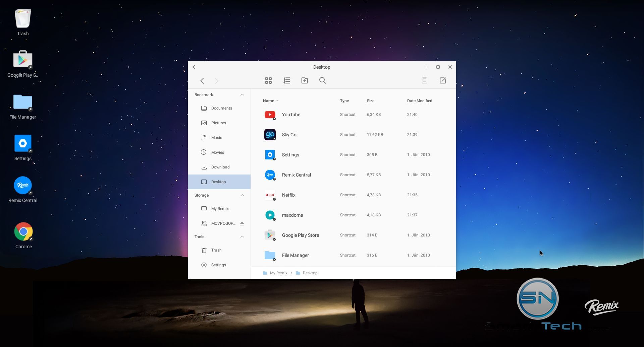Select Desktop bookmark in sidebar
Screen dimensions: 644x347
(x=219, y=182)
